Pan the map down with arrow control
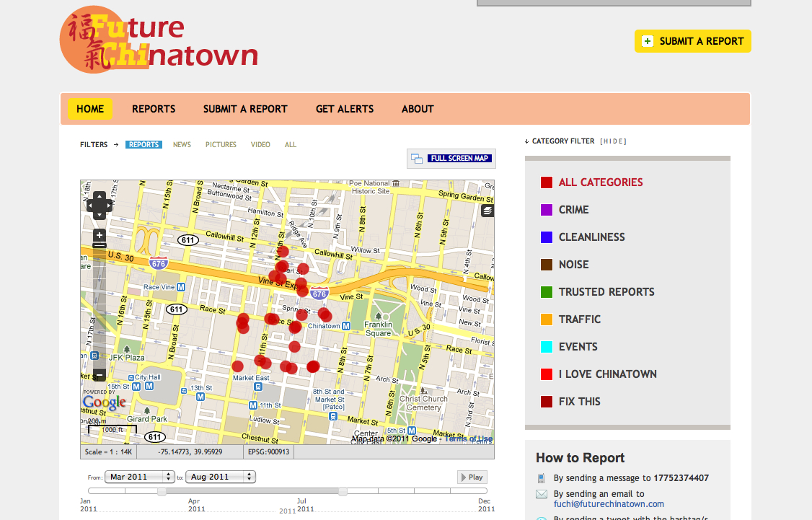The image size is (812, 520). point(100,214)
